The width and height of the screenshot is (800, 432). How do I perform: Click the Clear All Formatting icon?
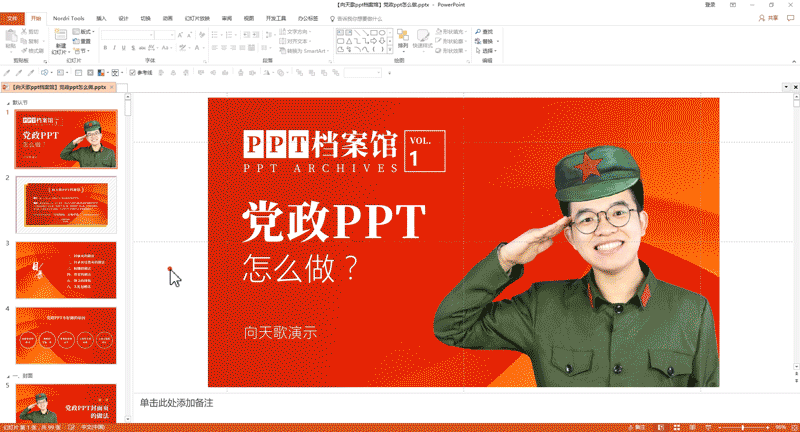(202, 35)
